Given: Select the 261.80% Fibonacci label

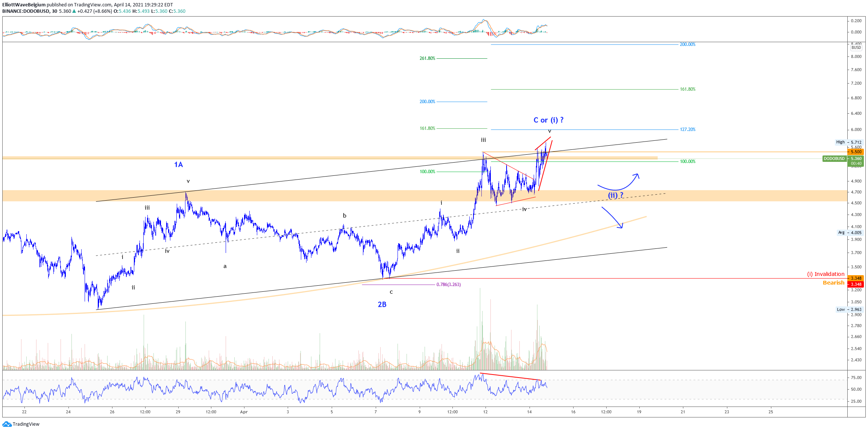Looking at the screenshot, I should 427,58.
